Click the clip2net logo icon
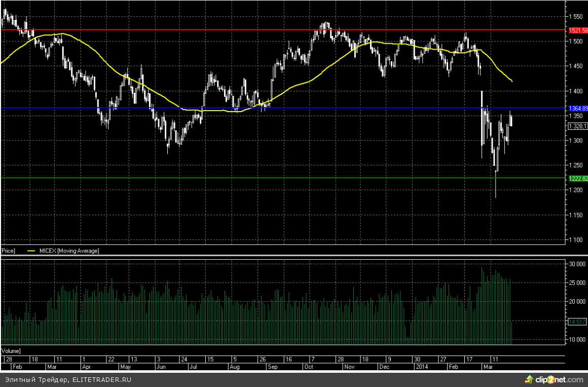The width and height of the screenshot is (588, 387). coord(529,379)
